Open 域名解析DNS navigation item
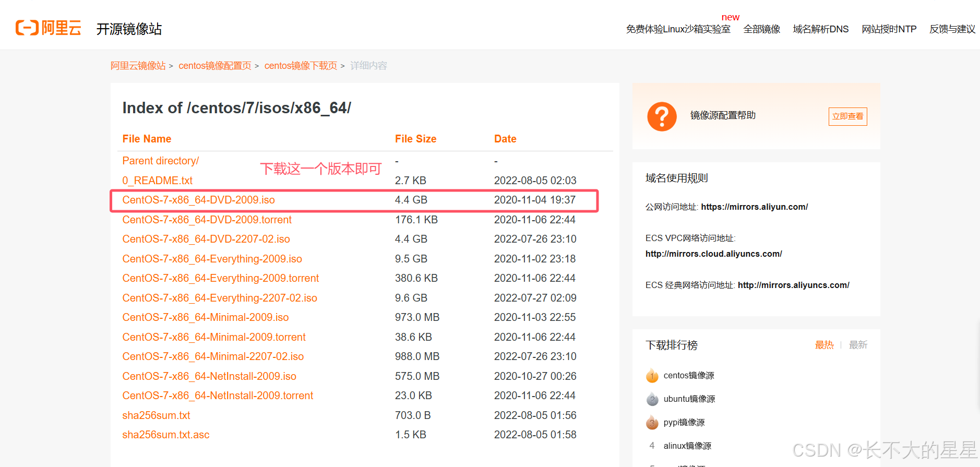Image resolution: width=980 pixels, height=467 pixels. click(x=820, y=29)
